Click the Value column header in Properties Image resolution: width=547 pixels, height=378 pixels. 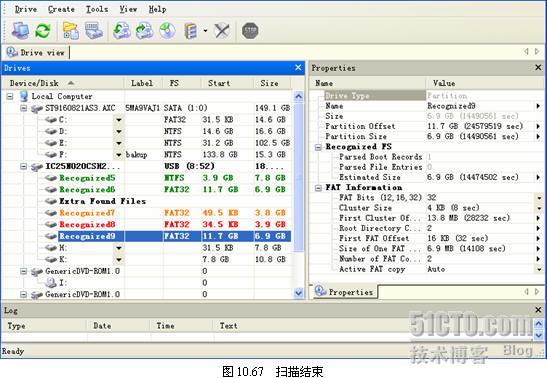point(485,83)
